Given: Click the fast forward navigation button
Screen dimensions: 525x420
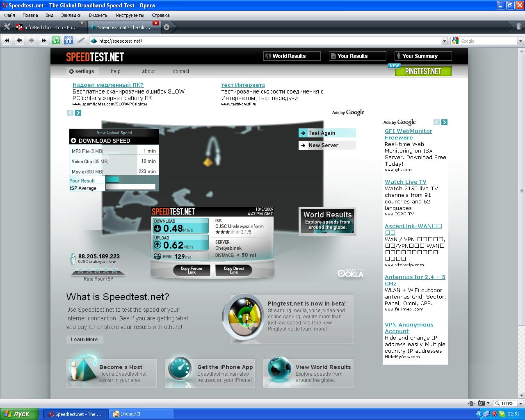Looking at the screenshot, I should [x=44, y=40].
